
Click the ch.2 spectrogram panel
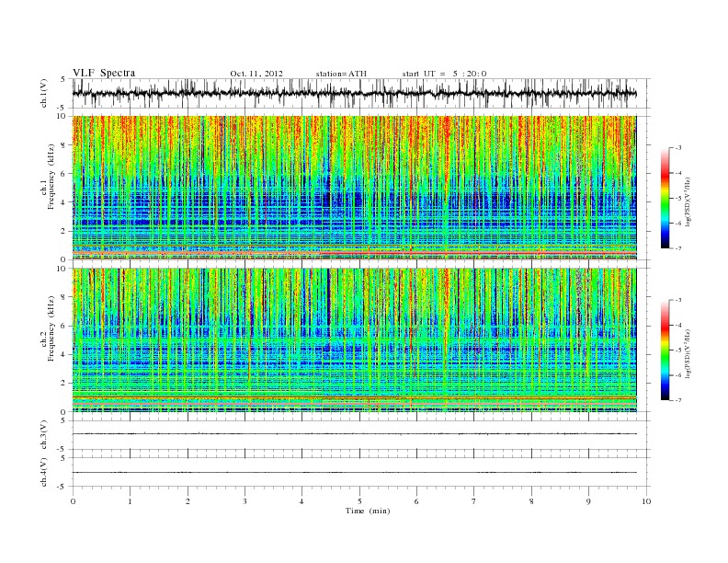pos(354,340)
